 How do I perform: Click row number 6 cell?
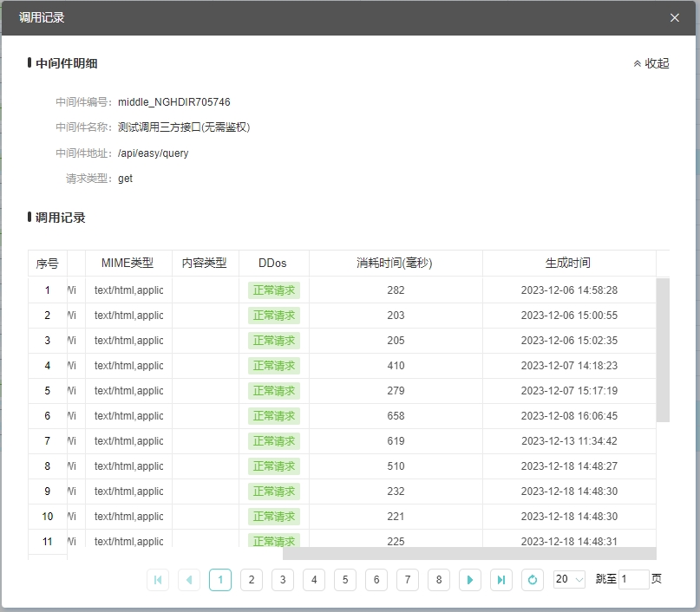(48, 416)
